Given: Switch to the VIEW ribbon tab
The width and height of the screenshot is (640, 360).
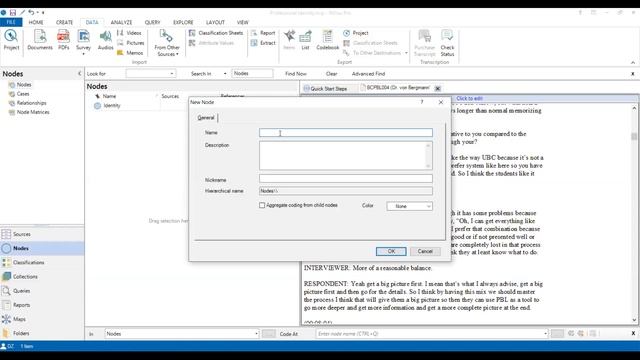Looking at the screenshot, I should 242,22.
